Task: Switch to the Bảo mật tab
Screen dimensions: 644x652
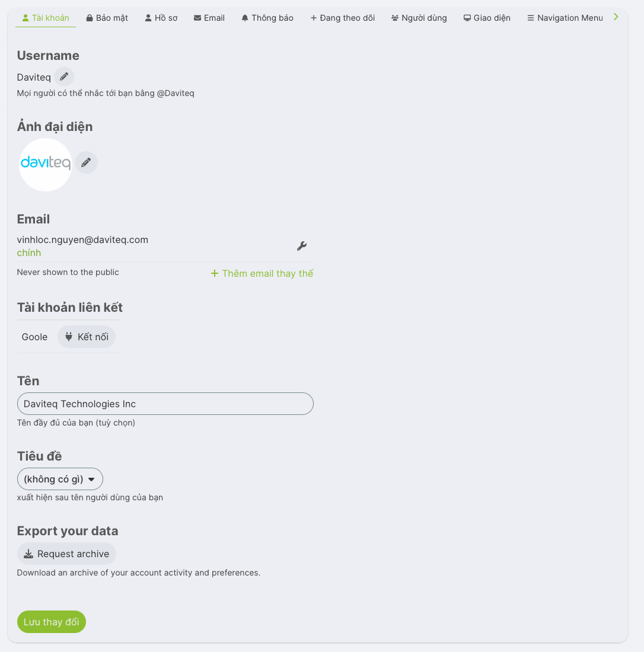Action: pyautogui.click(x=107, y=18)
